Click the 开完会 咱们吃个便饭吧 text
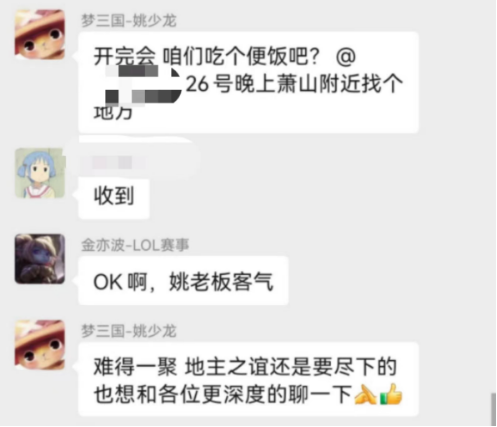Screen dimensions: 497x427 [x=207, y=57]
